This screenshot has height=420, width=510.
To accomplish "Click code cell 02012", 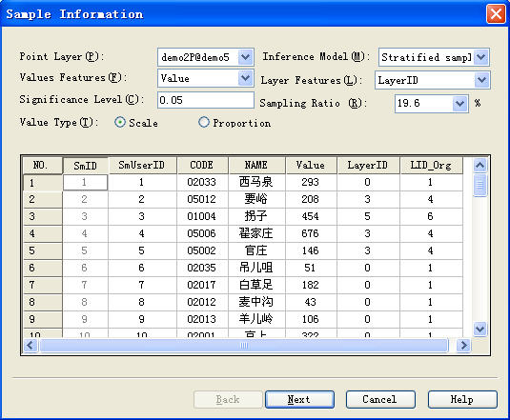I will pos(202,303).
